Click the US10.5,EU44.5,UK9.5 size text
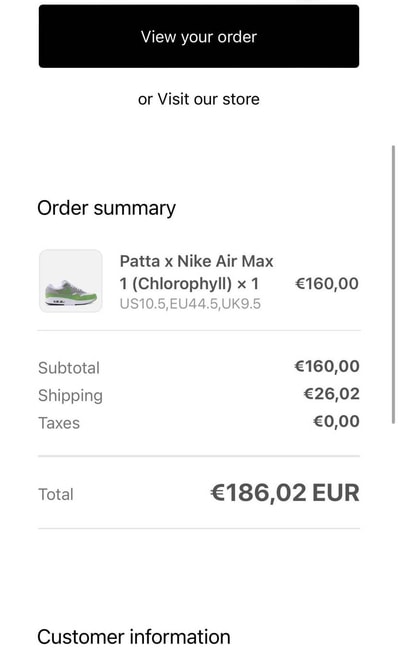The width and height of the screenshot is (398, 648). [190, 304]
